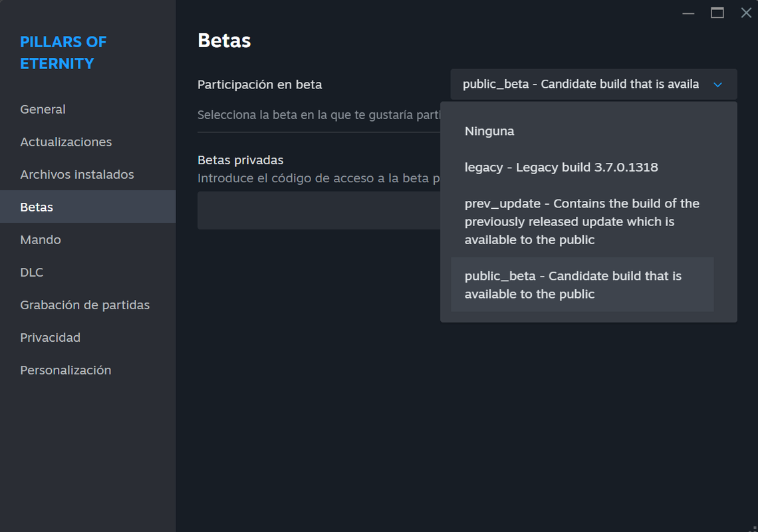This screenshot has width=758, height=532.
Task: Switch to the Personalización tab
Action: click(66, 370)
